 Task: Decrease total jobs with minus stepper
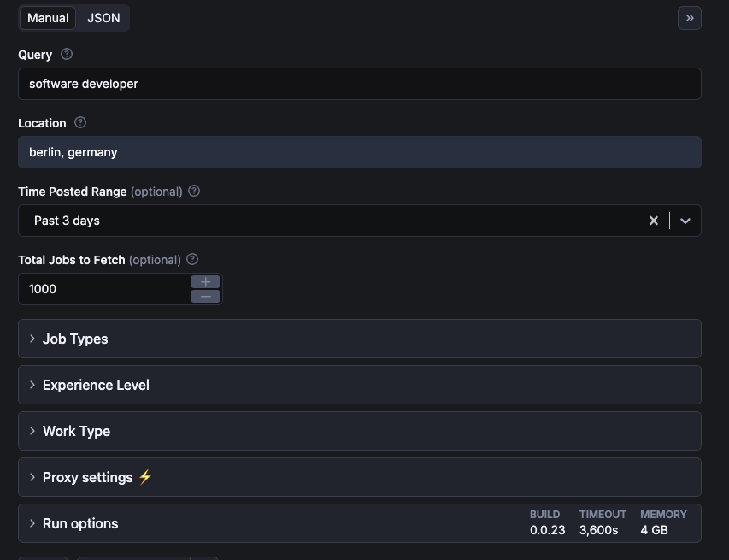(205, 297)
